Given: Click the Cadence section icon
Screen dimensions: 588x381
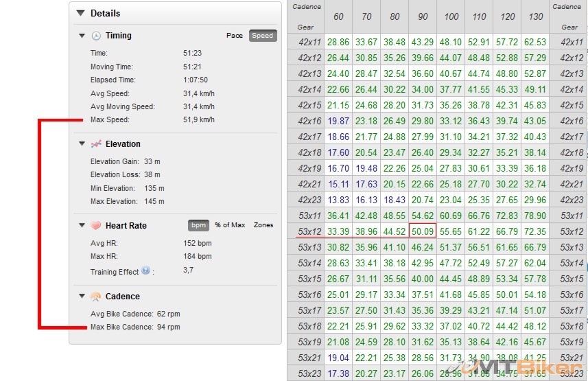Looking at the screenshot, I should point(96,297).
